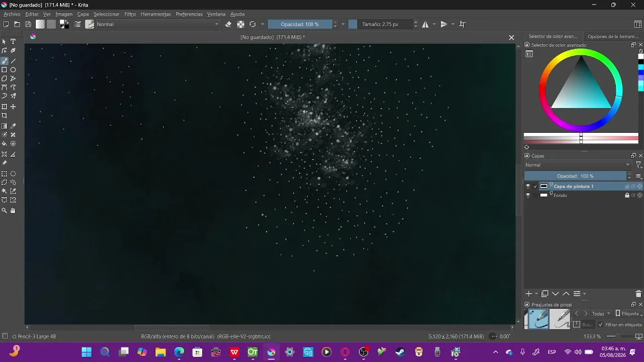Viewport: 644px width, 362px height.
Task: Open the Filtro menu
Action: [x=130, y=14]
